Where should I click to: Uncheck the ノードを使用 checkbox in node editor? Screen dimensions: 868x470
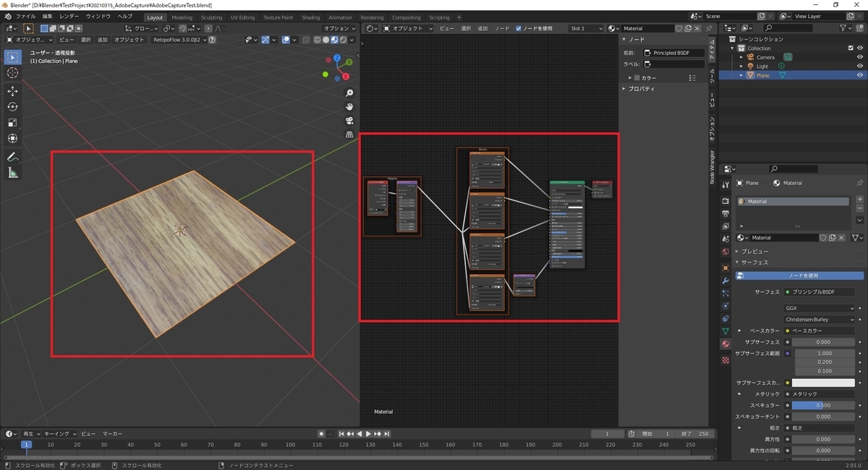[x=519, y=28]
